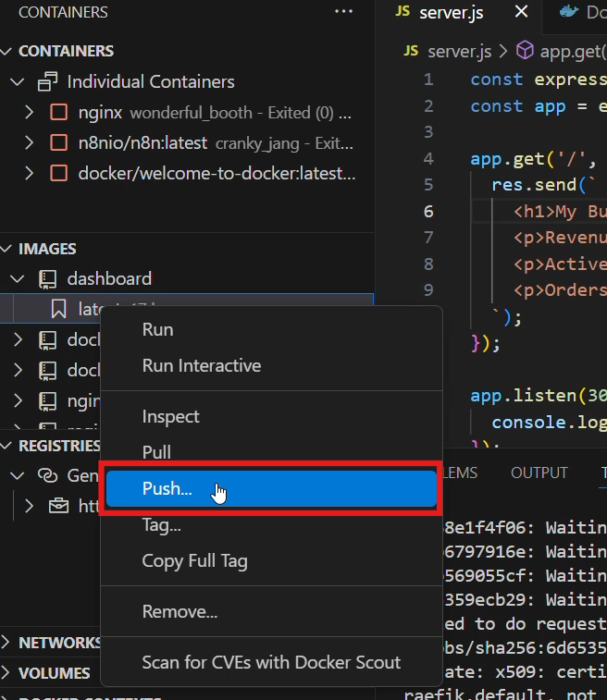This screenshot has height=700, width=607.
Task: Click the cube symbol icon in breadcrumb
Action: (x=525, y=50)
